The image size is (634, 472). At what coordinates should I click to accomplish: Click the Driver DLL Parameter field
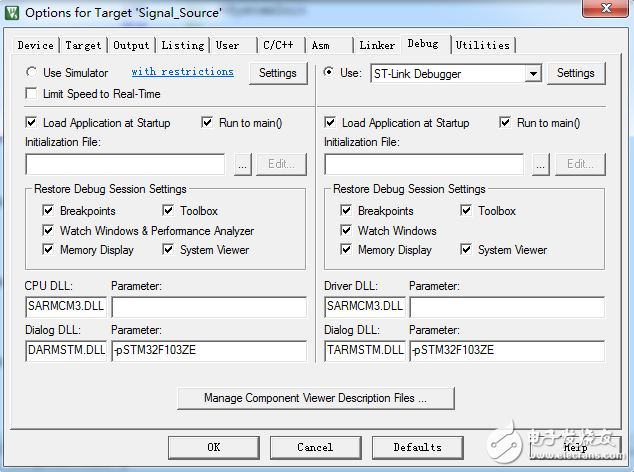coord(507,307)
